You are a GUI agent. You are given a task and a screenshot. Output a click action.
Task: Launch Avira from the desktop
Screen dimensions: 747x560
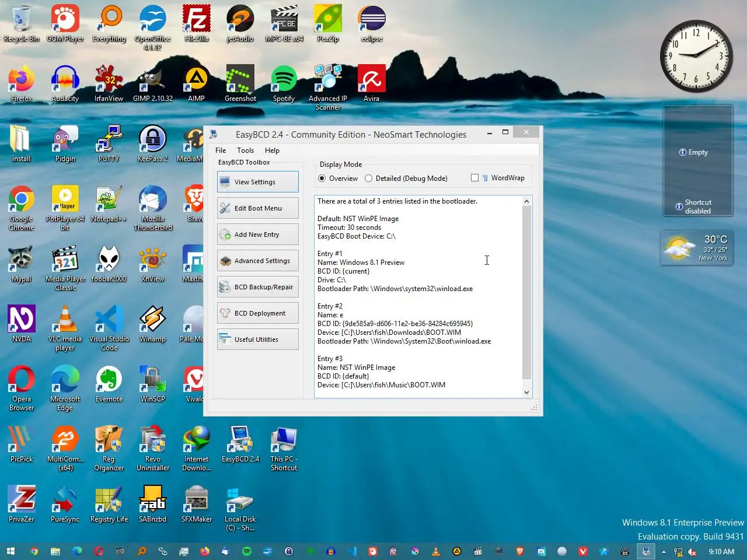pyautogui.click(x=372, y=85)
